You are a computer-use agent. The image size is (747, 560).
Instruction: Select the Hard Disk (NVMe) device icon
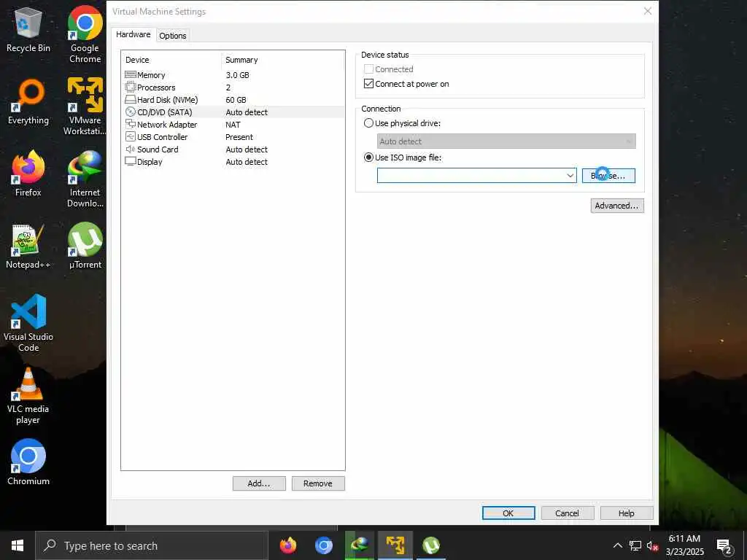coord(130,99)
